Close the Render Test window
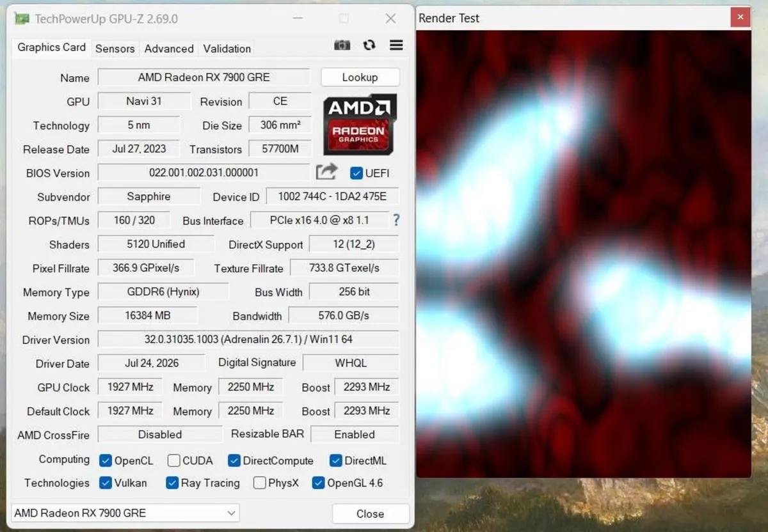The height and width of the screenshot is (532, 768). point(740,18)
